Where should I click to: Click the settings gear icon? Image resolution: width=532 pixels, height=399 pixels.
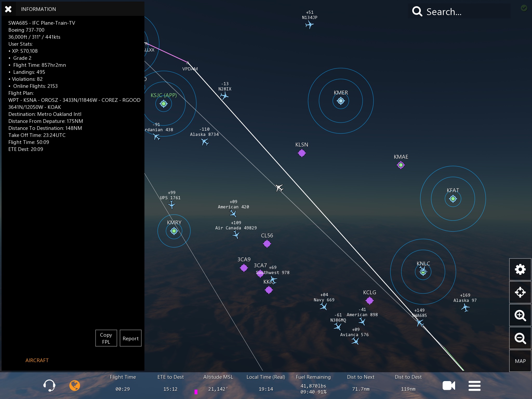pos(520,269)
